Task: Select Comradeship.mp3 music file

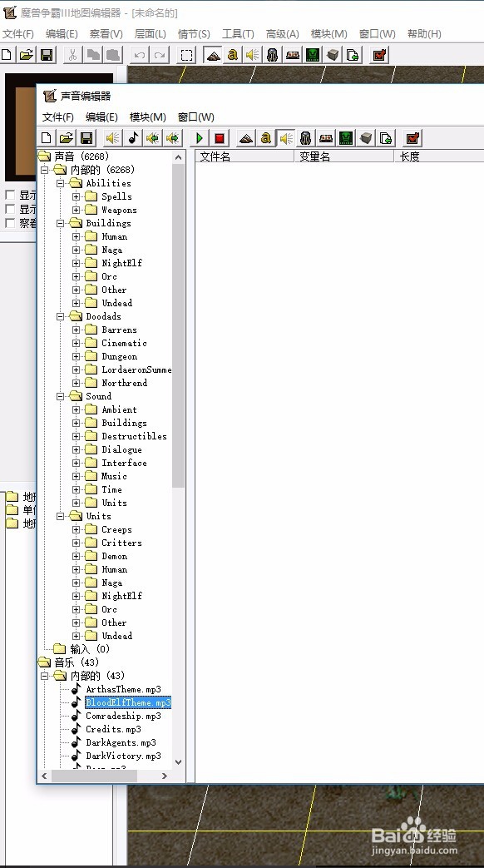Action: pos(123,716)
